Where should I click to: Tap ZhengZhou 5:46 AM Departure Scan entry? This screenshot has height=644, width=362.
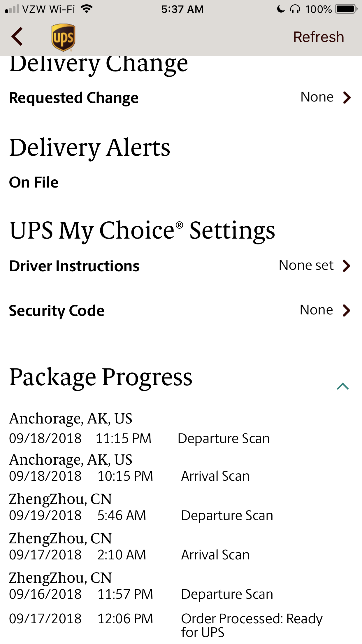tap(141, 508)
